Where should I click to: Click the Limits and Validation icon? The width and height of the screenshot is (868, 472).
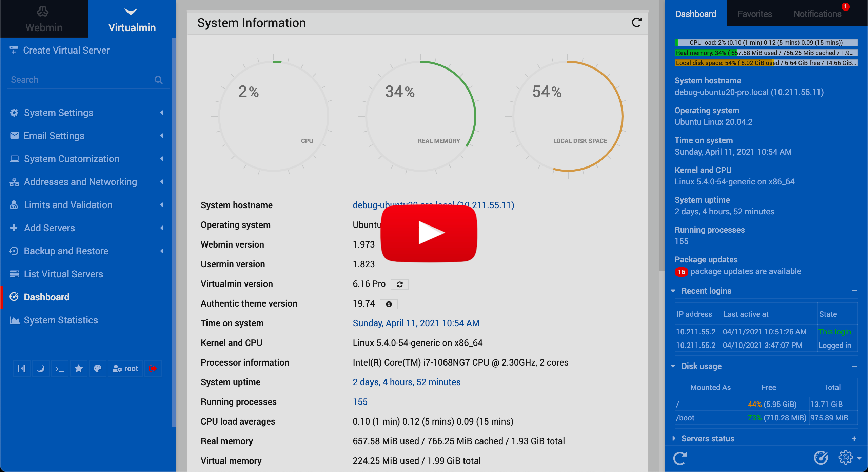point(14,205)
